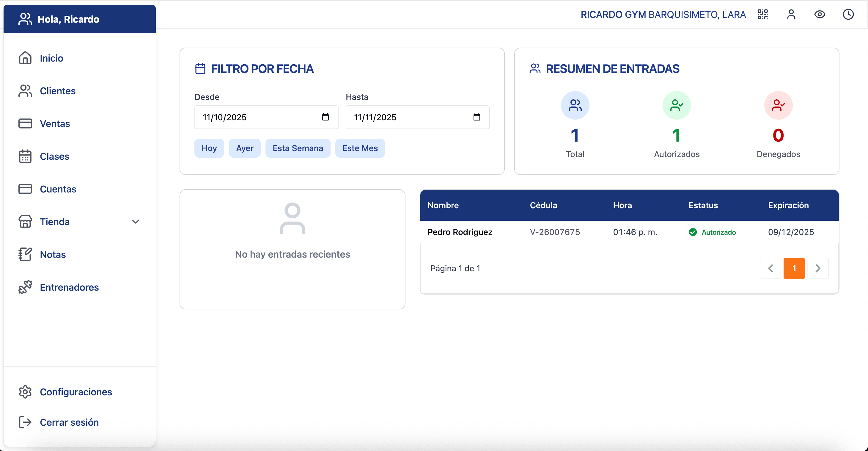Click the user profile icon in the header
Screen dimensions: 868x451
tap(791, 15)
